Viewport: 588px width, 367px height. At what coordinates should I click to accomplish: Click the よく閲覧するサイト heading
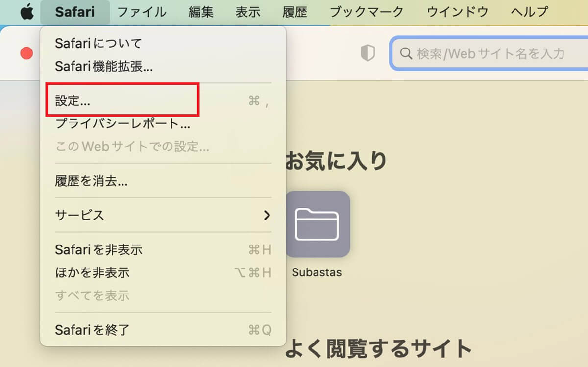[x=378, y=348]
